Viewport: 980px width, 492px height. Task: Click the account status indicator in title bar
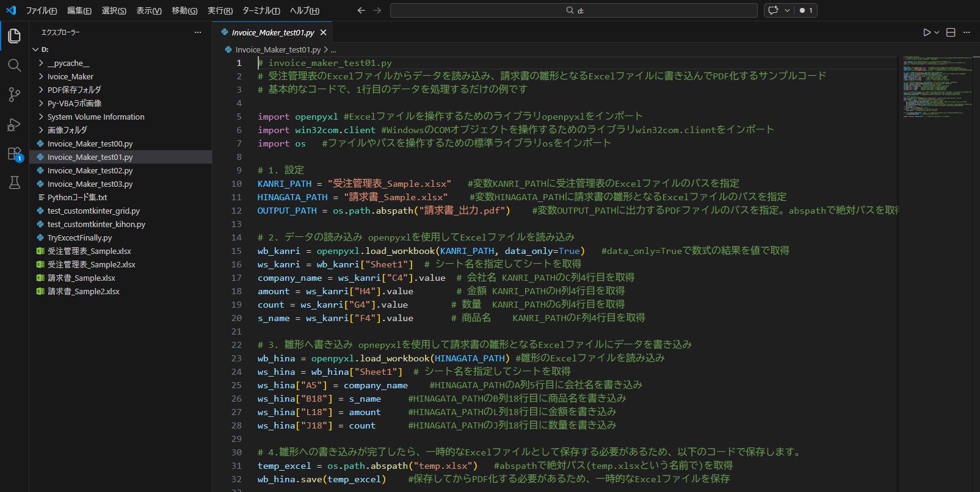point(806,10)
